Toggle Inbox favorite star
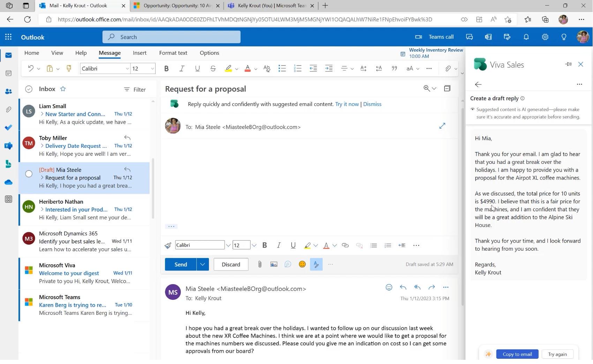Image resolution: width=593 pixels, height=364 pixels. pos(63,89)
